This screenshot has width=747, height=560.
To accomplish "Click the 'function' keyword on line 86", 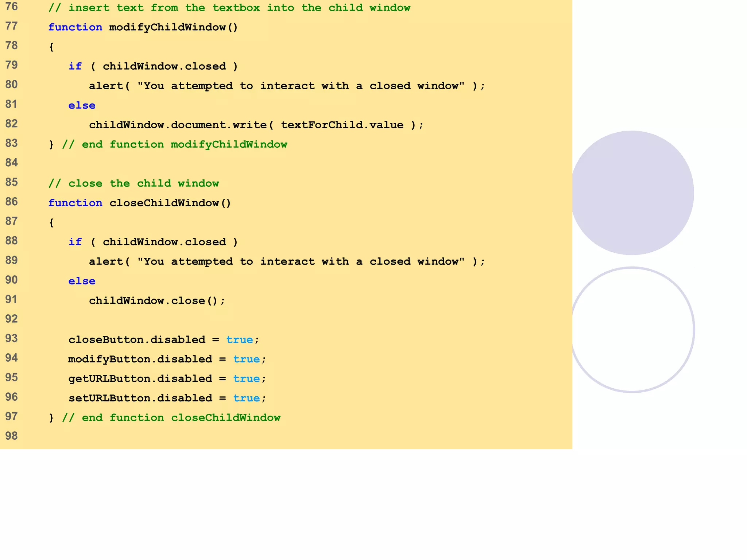I will [75, 203].
